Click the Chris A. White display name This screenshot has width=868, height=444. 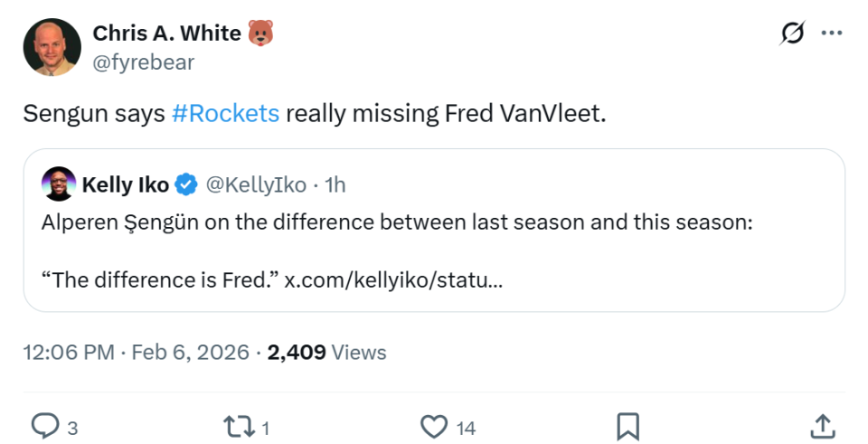tap(166, 33)
